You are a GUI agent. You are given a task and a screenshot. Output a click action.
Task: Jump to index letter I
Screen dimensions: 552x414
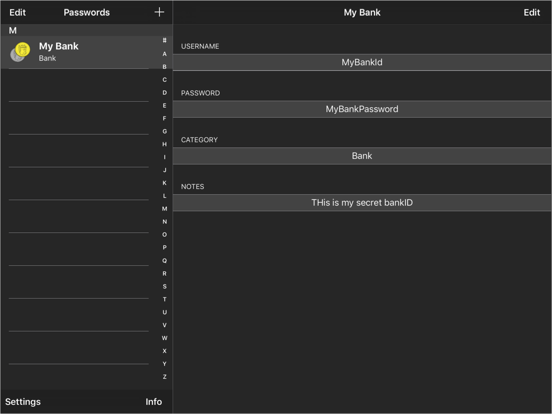(164, 157)
